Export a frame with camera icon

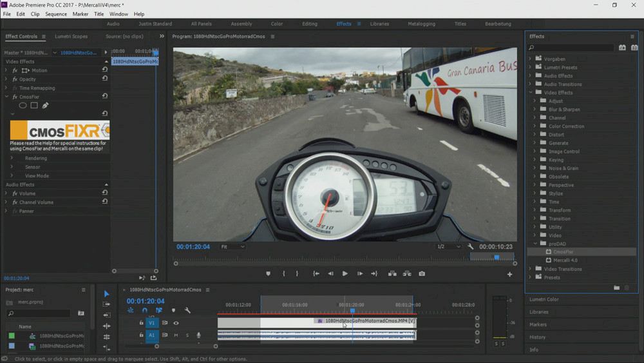[x=422, y=273]
